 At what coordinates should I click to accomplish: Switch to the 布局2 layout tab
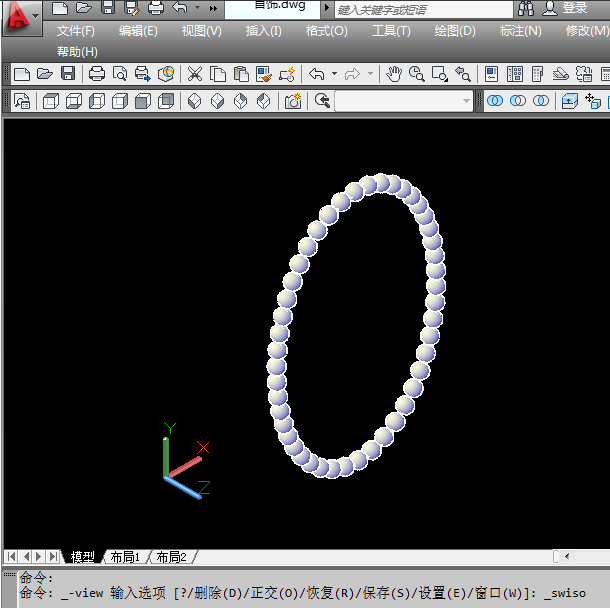pos(171,557)
